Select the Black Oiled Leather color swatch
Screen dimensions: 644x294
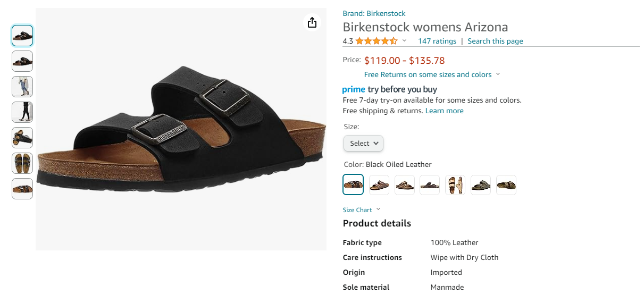click(353, 185)
